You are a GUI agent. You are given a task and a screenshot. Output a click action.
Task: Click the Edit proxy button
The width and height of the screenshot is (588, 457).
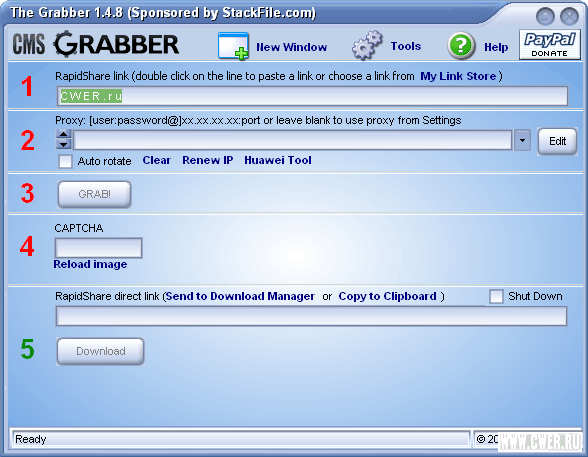(557, 141)
